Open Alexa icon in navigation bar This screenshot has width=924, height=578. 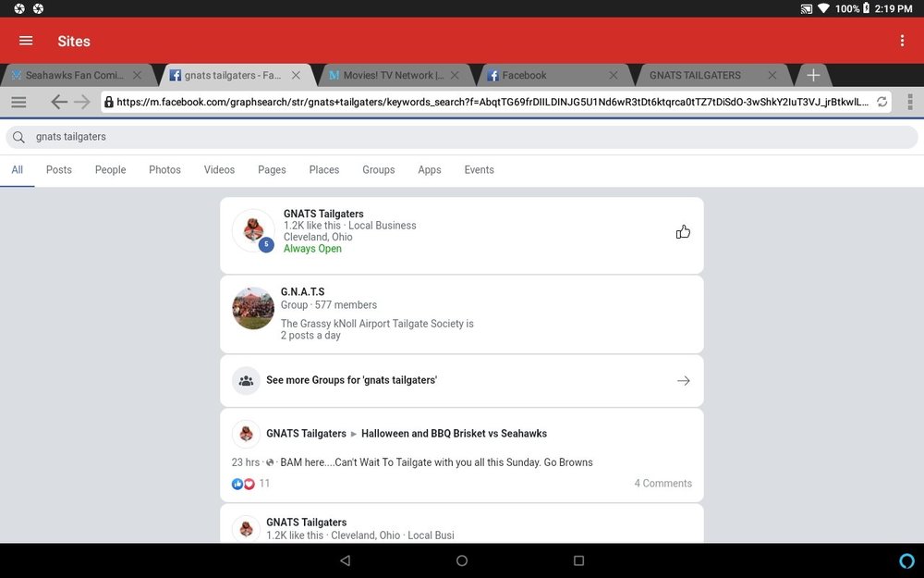pyautogui.click(x=907, y=560)
